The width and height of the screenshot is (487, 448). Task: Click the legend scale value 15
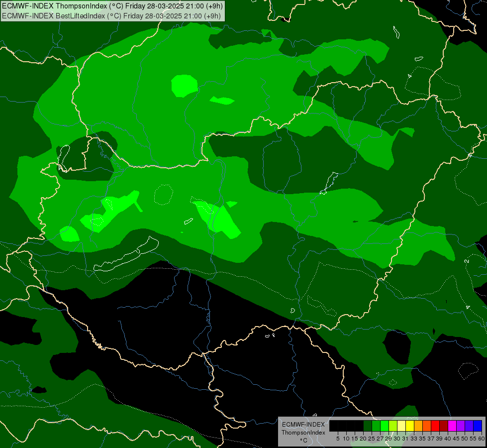pos(355,439)
